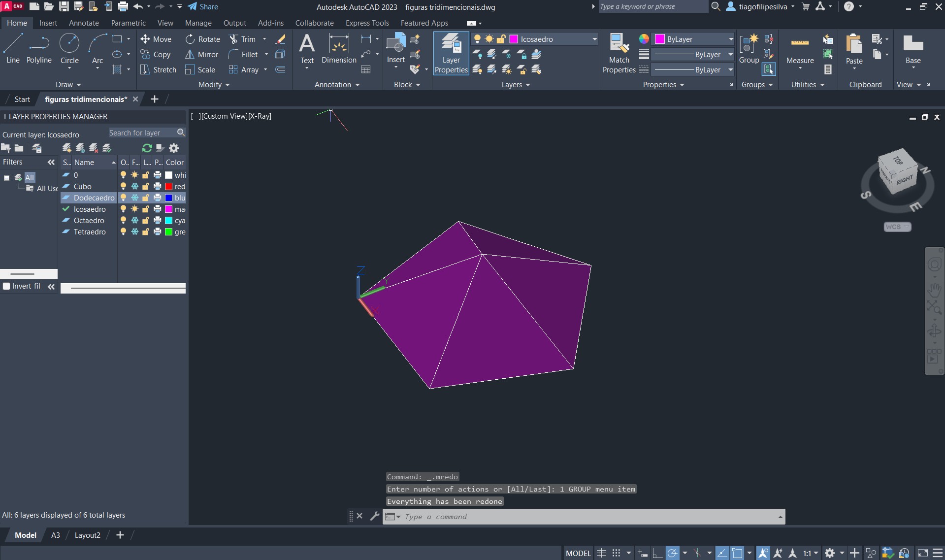The image size is (945, 560).
Task: Toggle Cubo layer on/off lightbulb
Action: [123, 187]
